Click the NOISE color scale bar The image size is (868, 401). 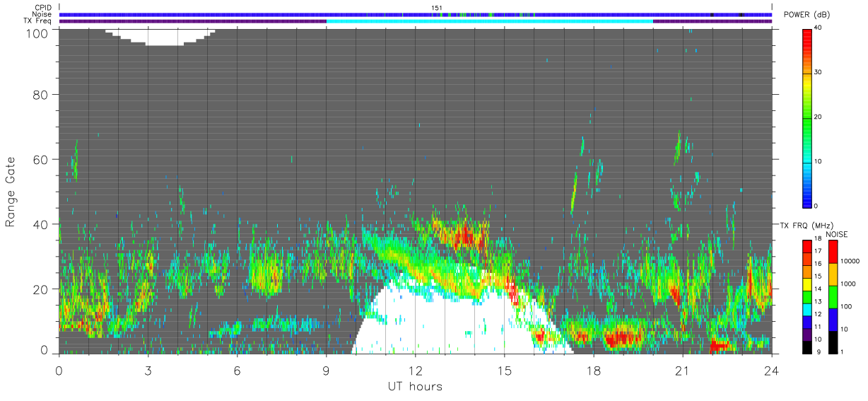click(x=833, y=297)
